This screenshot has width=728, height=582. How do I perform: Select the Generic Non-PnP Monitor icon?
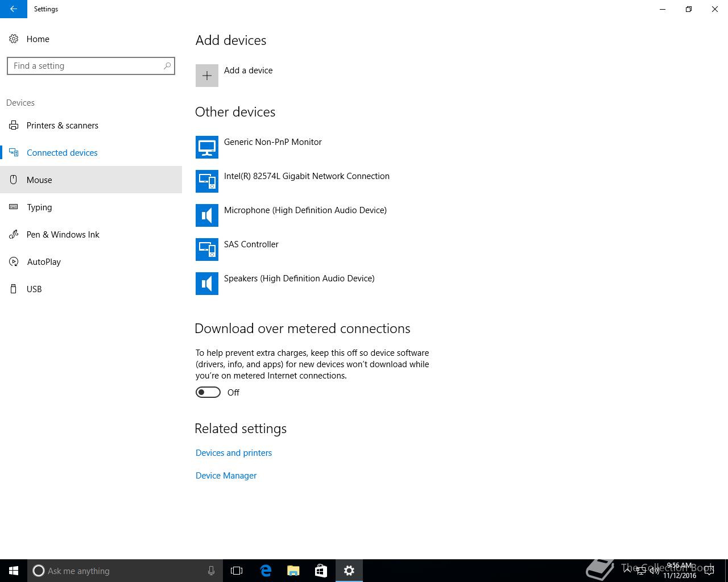(207, 147)
